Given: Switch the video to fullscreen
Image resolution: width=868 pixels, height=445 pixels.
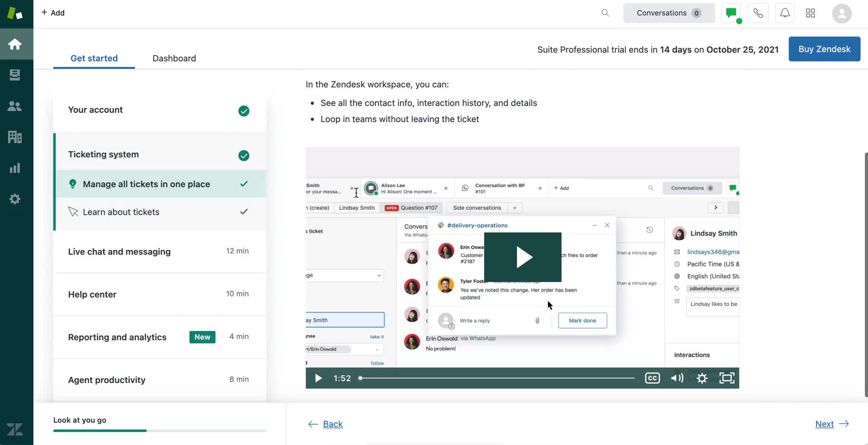Looking at the screenshot, I should coord(727,378).
